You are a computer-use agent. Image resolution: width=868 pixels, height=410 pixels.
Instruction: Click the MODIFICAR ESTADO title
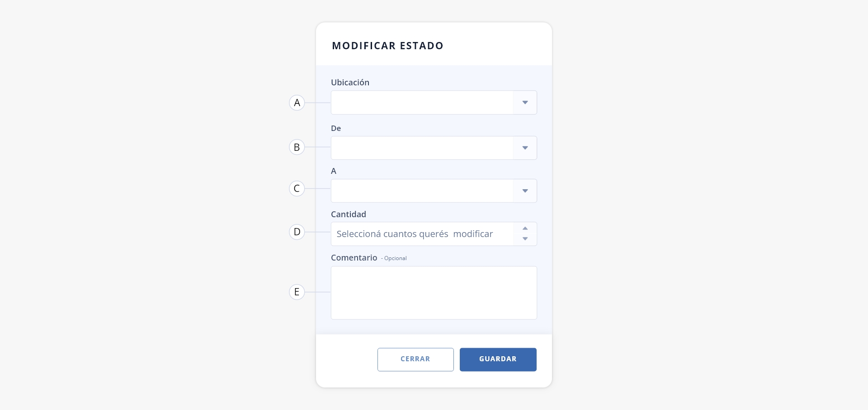pyautogui.click(x=387, y=46)
